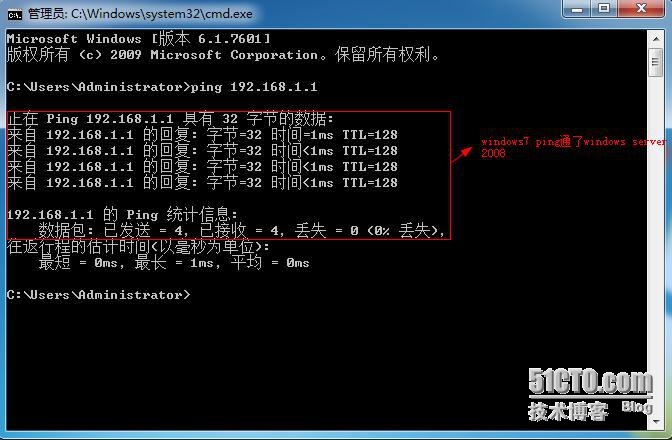Screen dimensions: 672x440
Task: Click the line '往返行程的估计时间(以毫秒为单位)'
Action: tap(138, 247)
